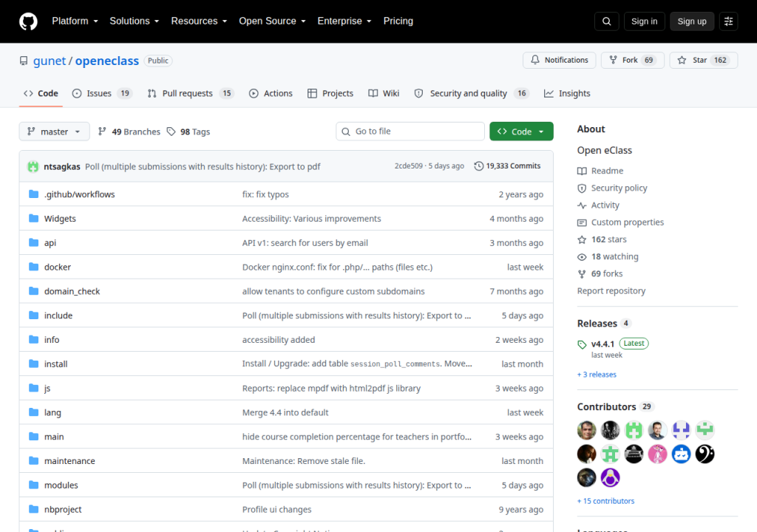The image size is (757, 532).
Task: Click the commit history clock icon
Action: [478, 166]
